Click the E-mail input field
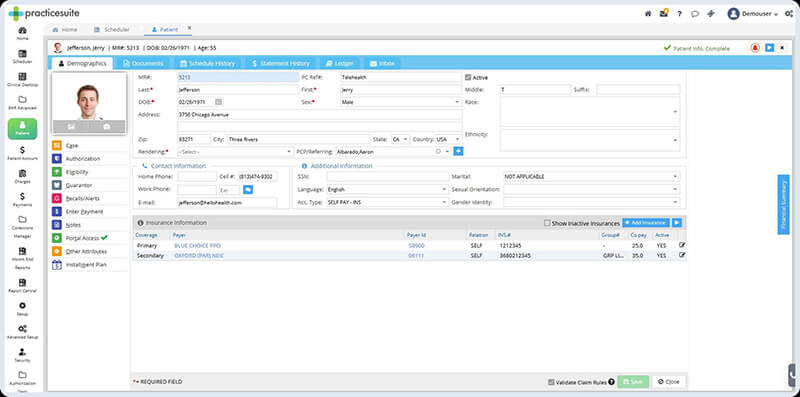 pos(227,203)
